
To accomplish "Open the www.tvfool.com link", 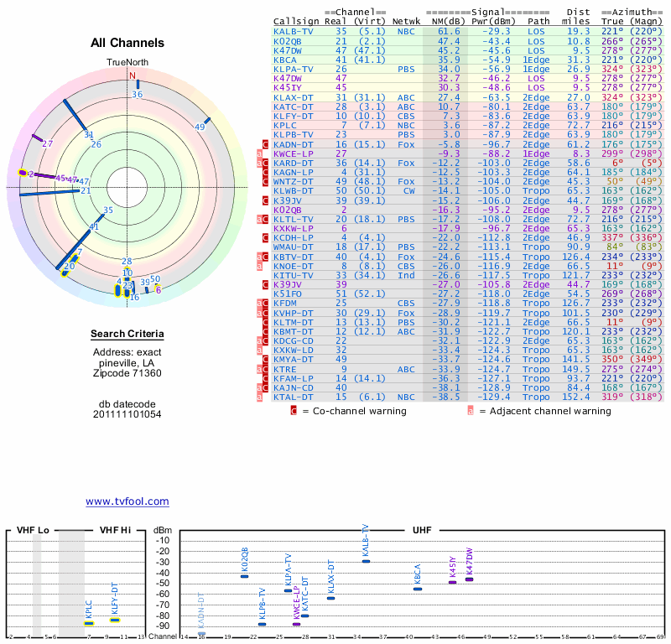I will click(x=127, y=501).
